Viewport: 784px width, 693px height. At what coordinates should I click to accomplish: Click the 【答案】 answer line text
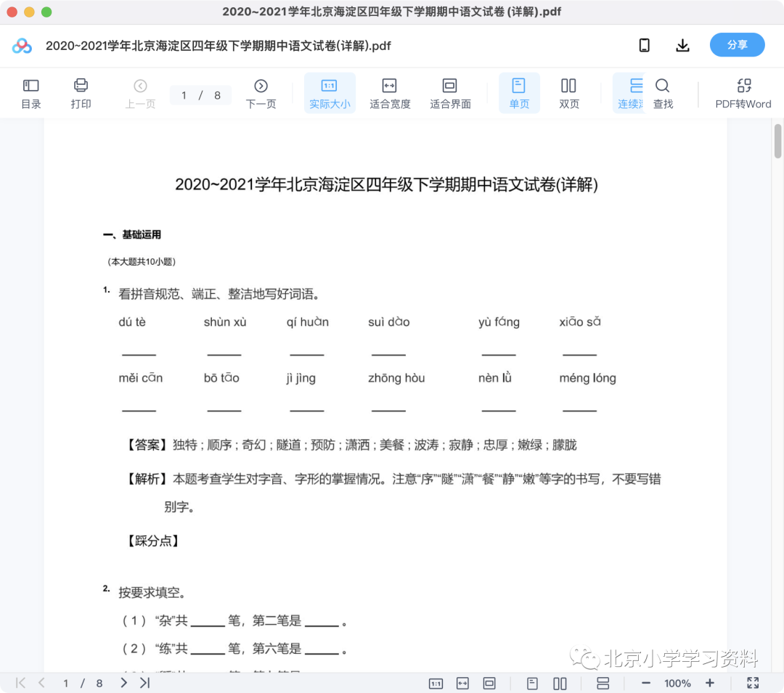[350, 445]
